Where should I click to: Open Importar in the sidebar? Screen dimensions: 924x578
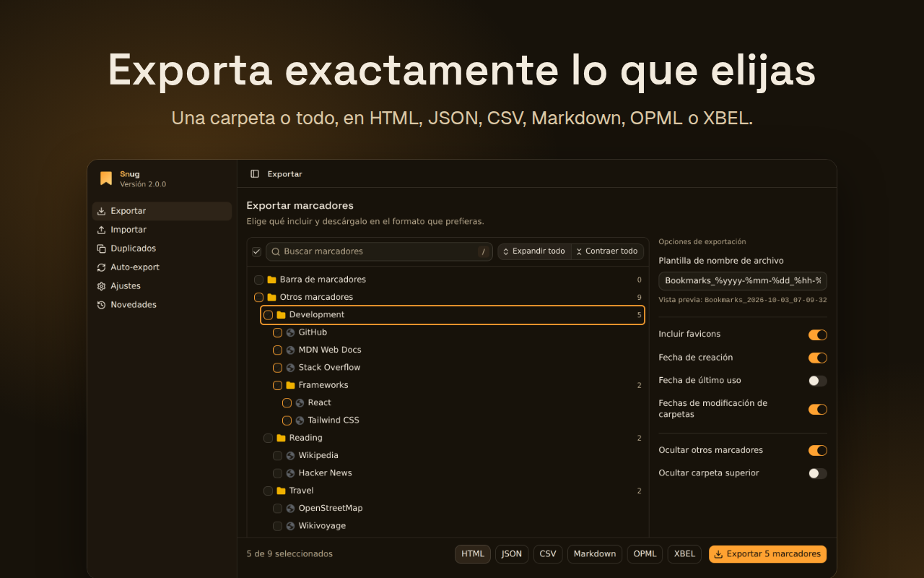[x=162, y=230]
